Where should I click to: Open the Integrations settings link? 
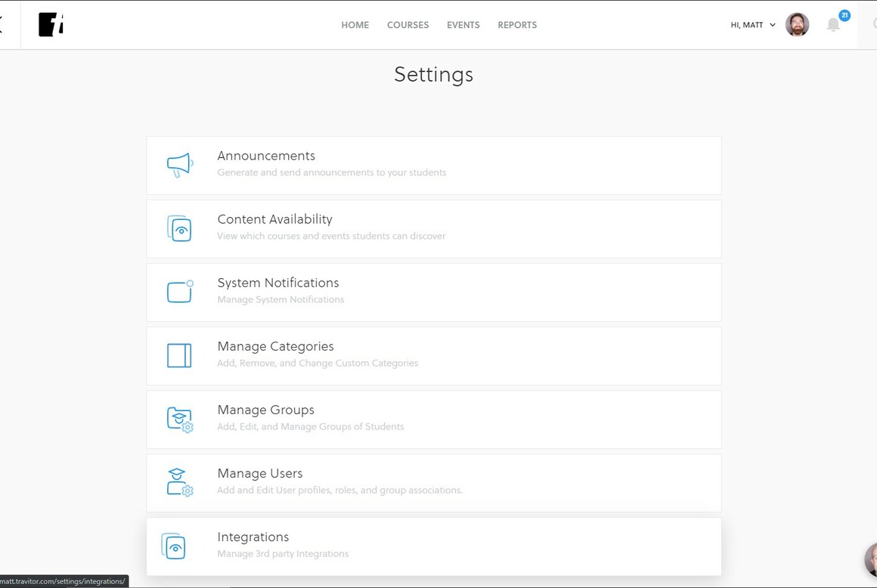pyautogui.click(x=434, y=546)
